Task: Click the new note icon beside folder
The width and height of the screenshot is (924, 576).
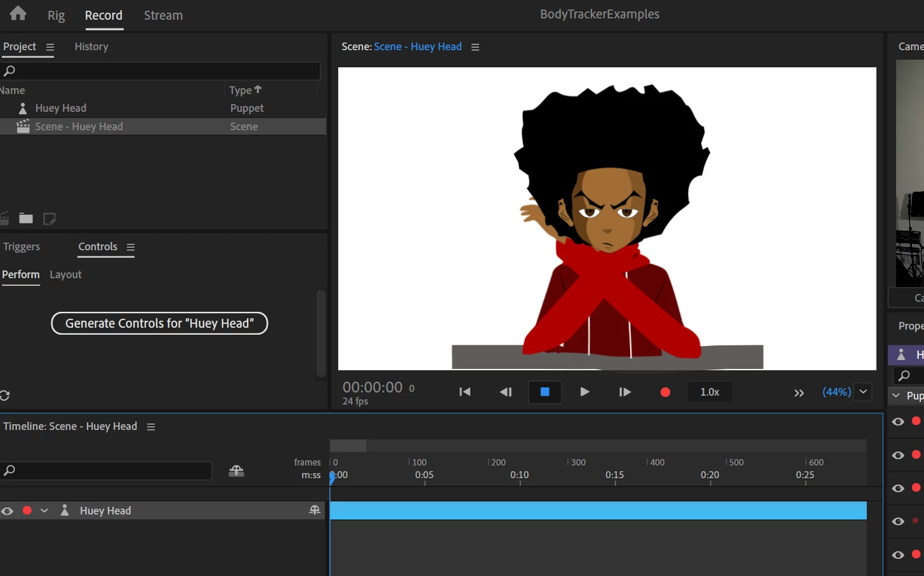Action: tap(49, 218)
